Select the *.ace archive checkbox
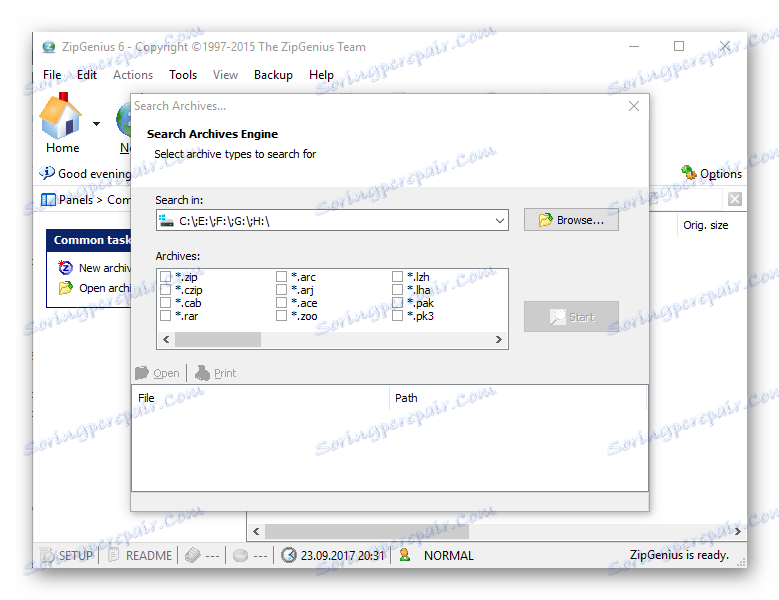The image size is (779, 600). point(281,302)
